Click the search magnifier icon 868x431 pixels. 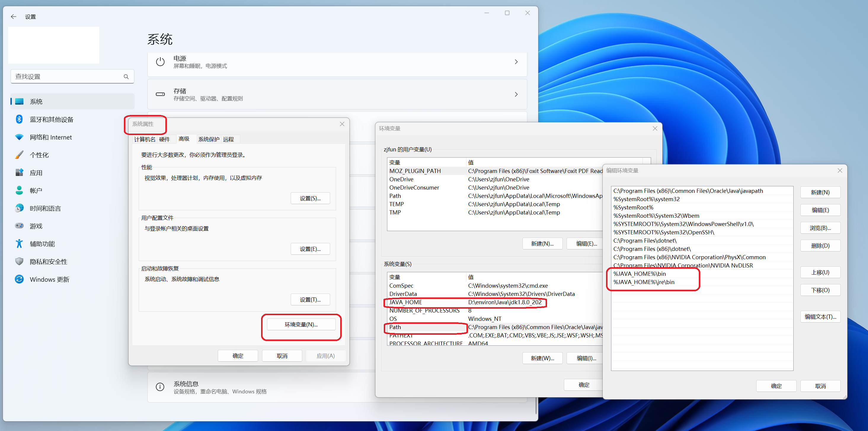pos(126,77)
